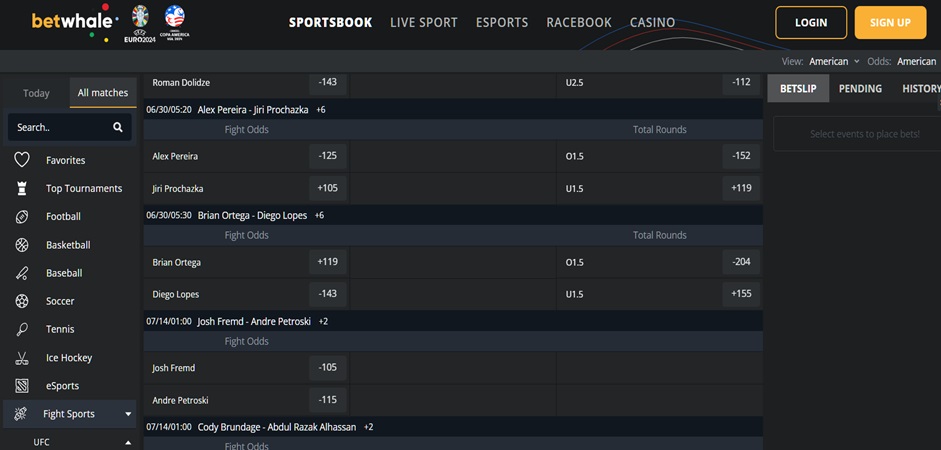
Task: Click the Euro 2024 logo
Action: 138,21
